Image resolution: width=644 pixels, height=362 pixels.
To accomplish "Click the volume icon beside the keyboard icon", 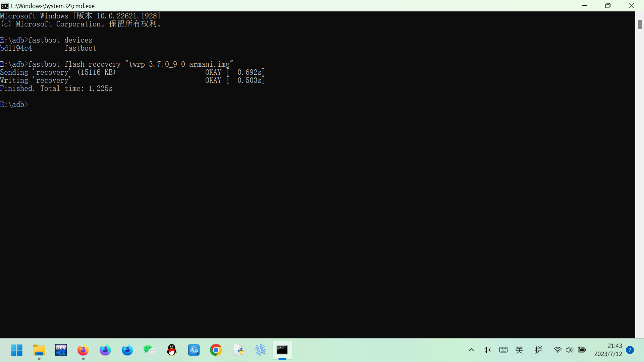I will [x=487, y=350].
